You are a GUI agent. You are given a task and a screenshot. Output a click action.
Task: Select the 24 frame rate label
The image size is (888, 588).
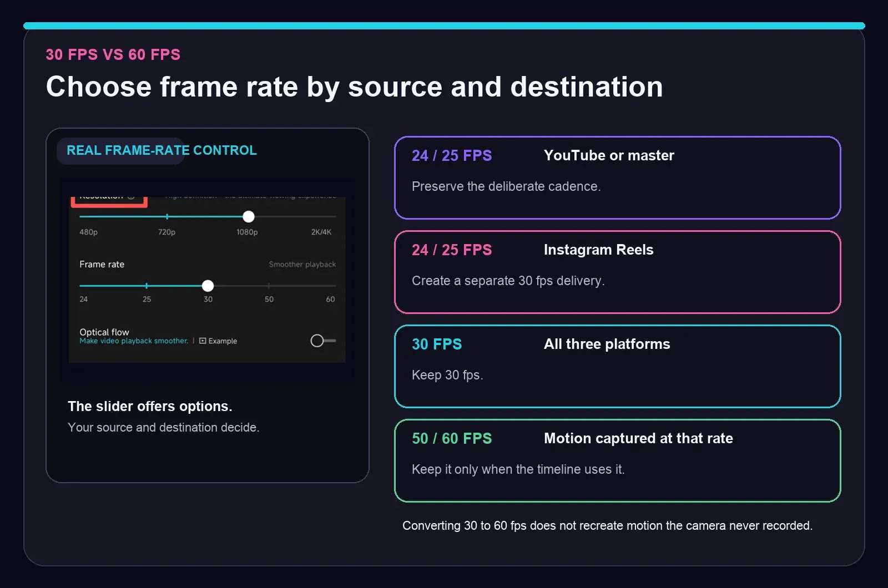click(84, 299)
